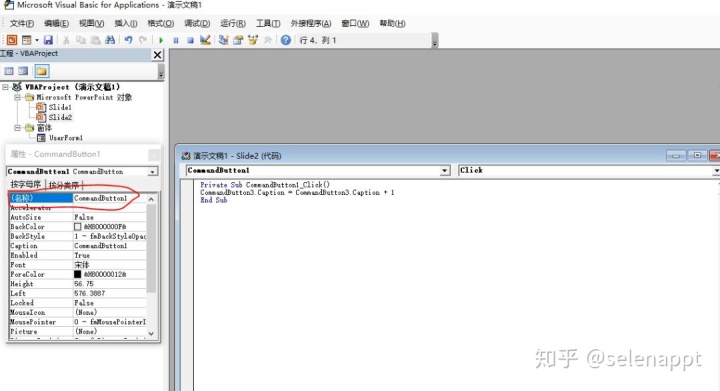This screenshot has width=720, height=391.
Task: Click the (名称) property value CommandButton1
Action: (109, 198)
